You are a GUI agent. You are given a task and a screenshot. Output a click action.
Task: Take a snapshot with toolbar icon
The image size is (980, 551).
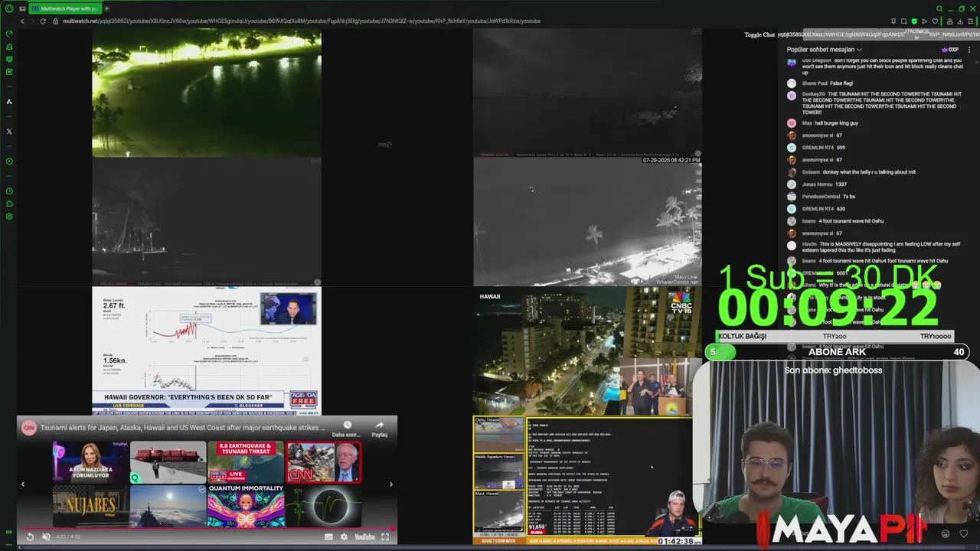tap(903, 21)
